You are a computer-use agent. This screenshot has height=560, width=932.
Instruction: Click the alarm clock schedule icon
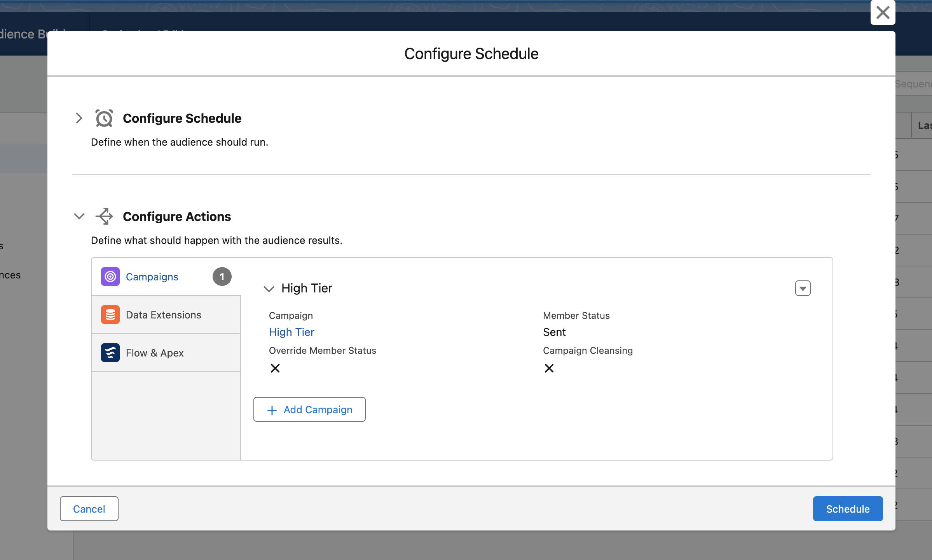[104, 118]
